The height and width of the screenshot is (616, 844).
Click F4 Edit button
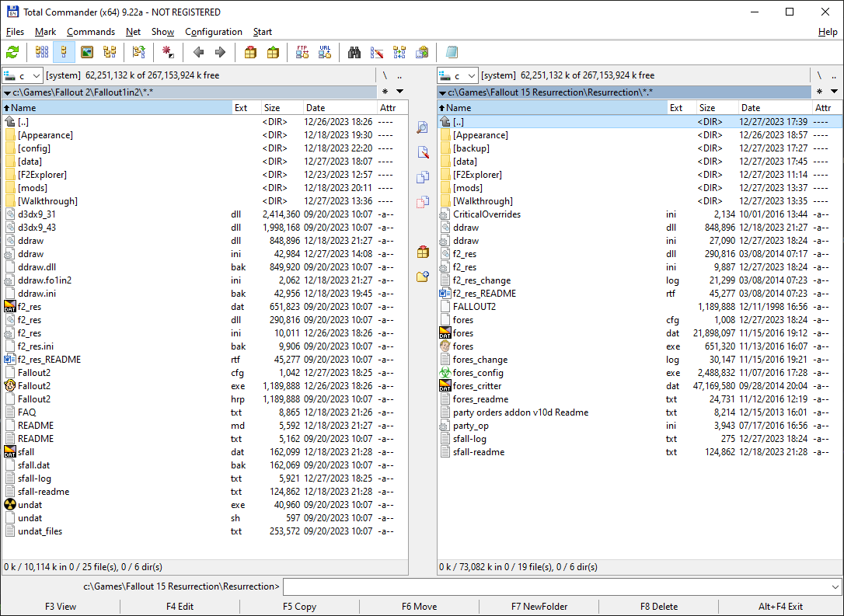[180, 607]
